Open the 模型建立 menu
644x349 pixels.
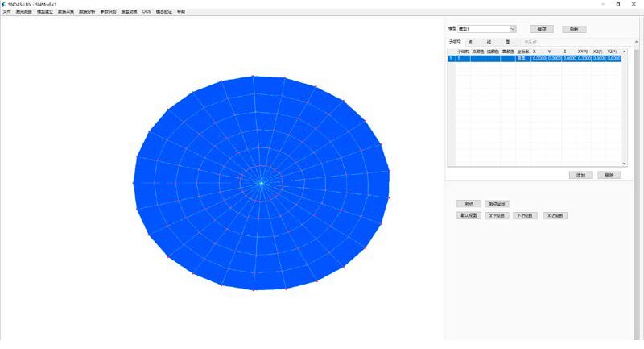coord(46,12)
